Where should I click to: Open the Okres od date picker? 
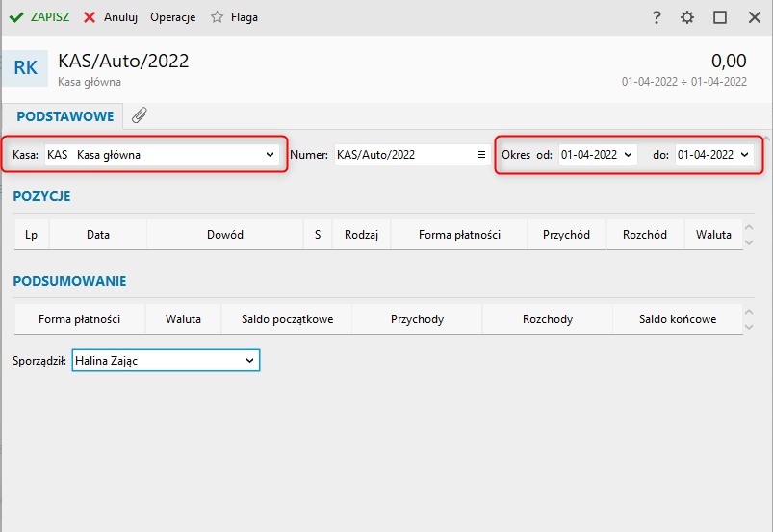coord(628,155)
